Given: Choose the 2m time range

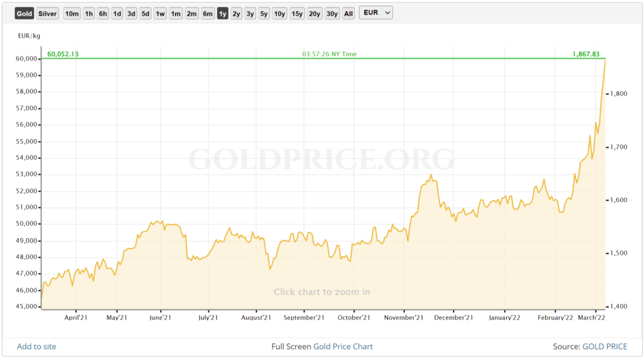Looking at the screenshot, I should point(192,14).
